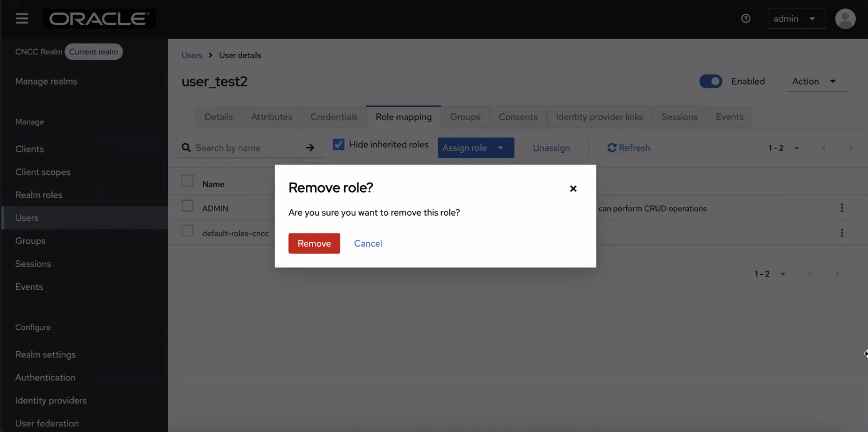The image size is (868, 432).
Task: Refresh the role mapping list
Action: [x=629, y=148]
